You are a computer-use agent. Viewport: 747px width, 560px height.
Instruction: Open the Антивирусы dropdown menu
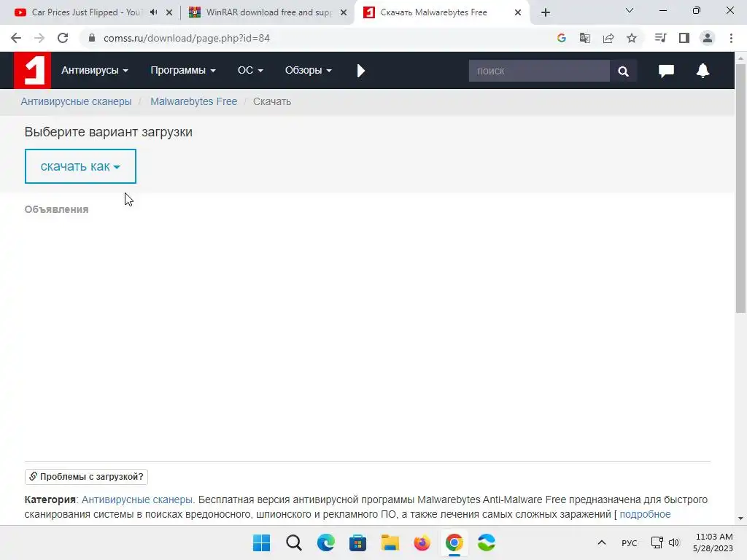click(x=95, y=71)
